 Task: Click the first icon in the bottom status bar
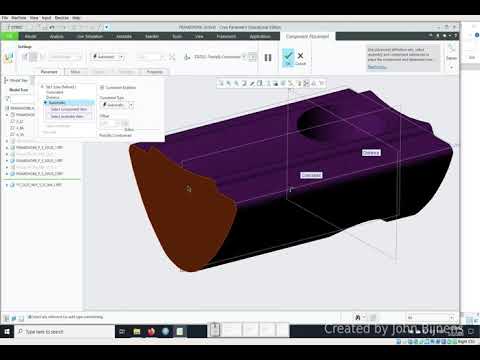[x=6, y=318]
